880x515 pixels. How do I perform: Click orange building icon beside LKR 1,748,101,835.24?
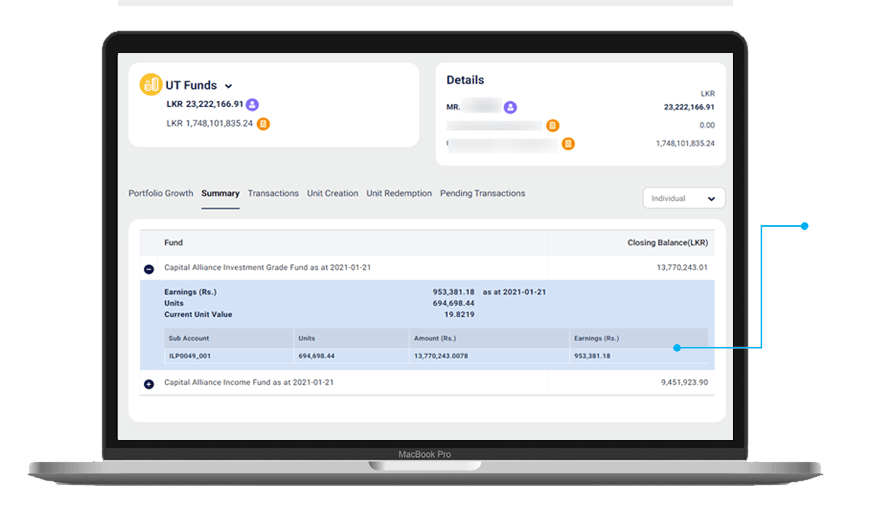click(x=263, y=123)
